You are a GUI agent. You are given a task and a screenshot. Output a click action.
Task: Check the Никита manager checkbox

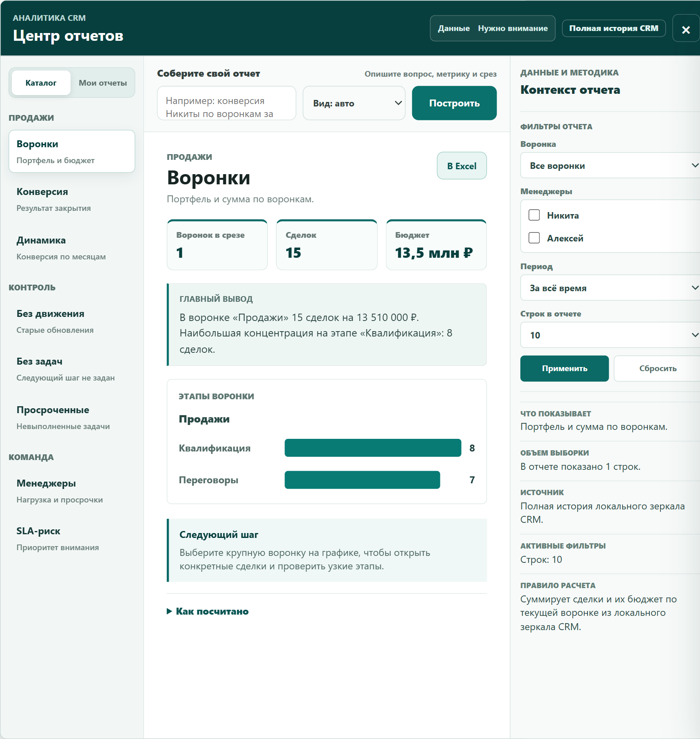point(534,215)
